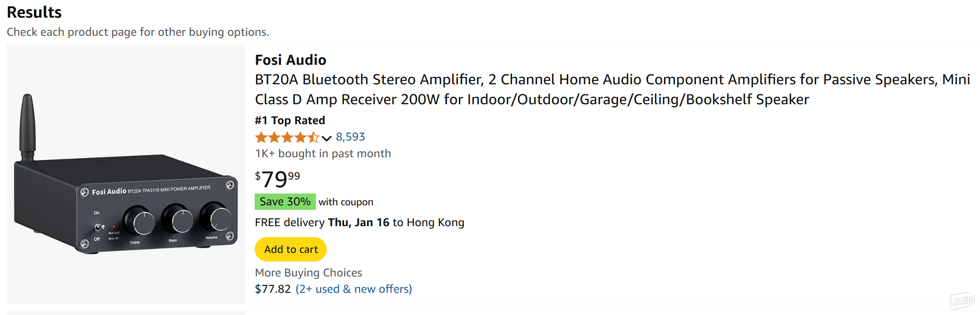Clip the Save 30% coupon badge

point(285,202)
